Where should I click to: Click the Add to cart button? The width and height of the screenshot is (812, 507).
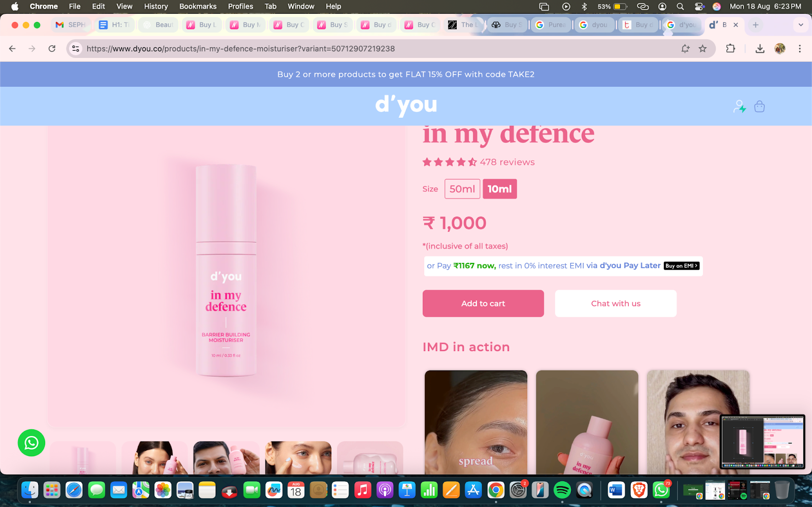[x=483, y=303]
